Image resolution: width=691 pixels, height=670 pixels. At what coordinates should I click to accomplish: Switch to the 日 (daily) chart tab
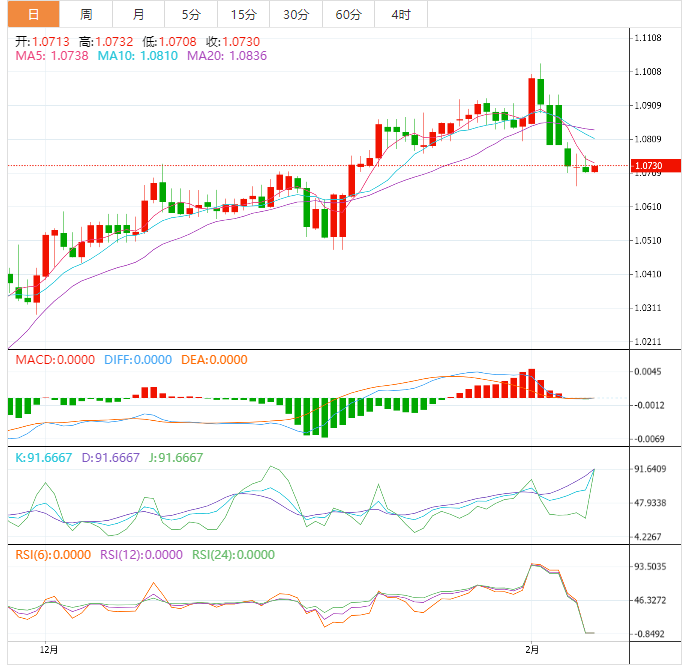tap(34, 14)
